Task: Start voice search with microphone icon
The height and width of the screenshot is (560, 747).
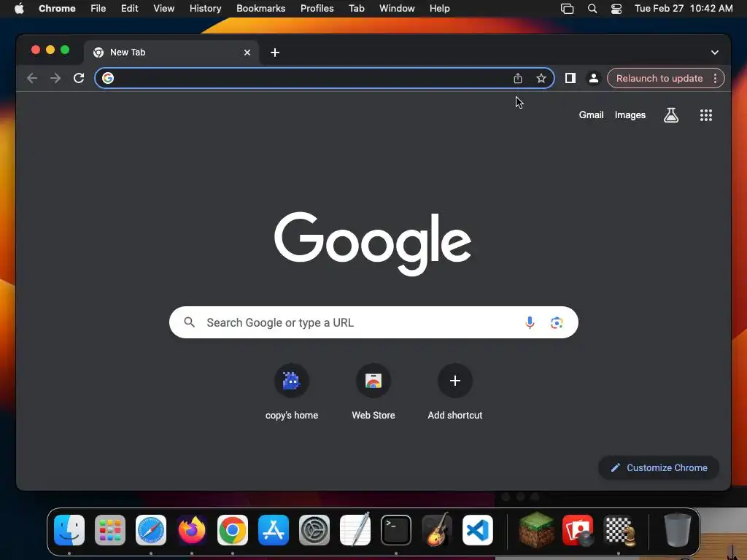Action: 530,322
